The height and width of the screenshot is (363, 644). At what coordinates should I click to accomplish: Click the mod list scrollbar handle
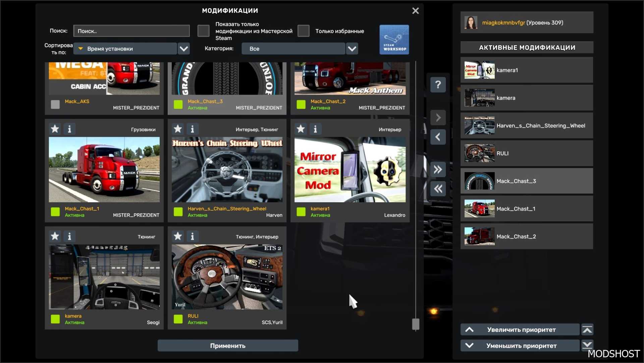point(416,324)
